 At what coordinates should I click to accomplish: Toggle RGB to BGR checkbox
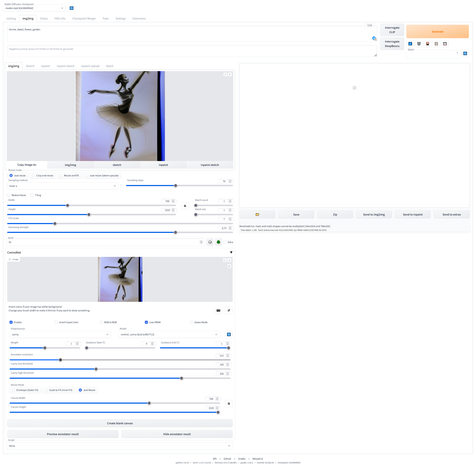point(101,322)
